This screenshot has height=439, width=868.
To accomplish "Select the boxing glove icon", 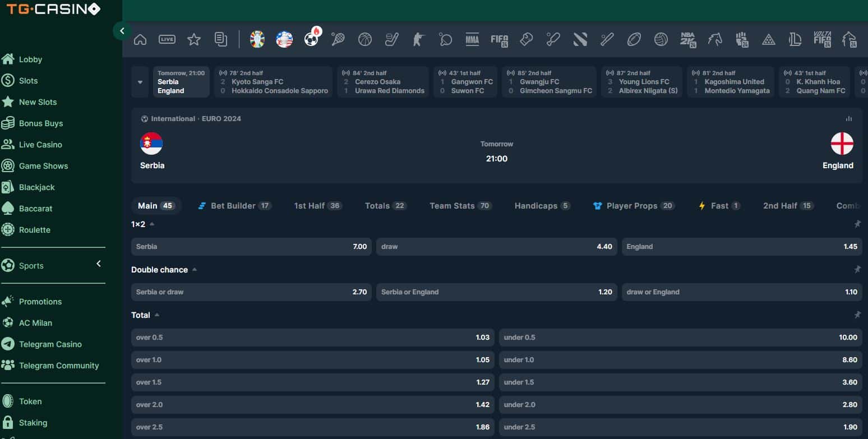I will 526,39.
